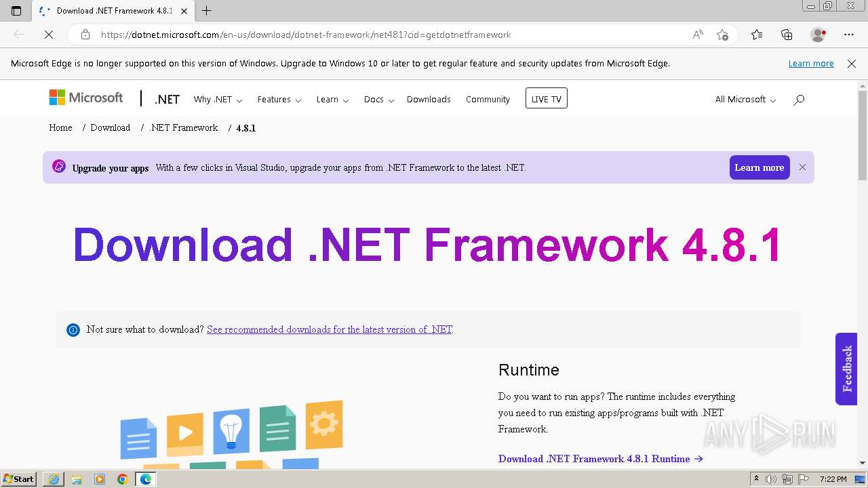
Task: Click the Runtime heading
Action: click(x=529, y=370)
